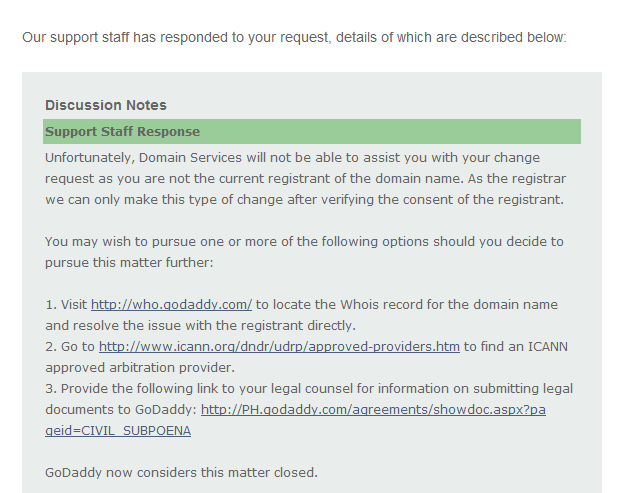Image resolution: width=631 pixels, height=493 pixels.
Task: Click the "approved arbitration provider." line
Action: coord(140,367)
